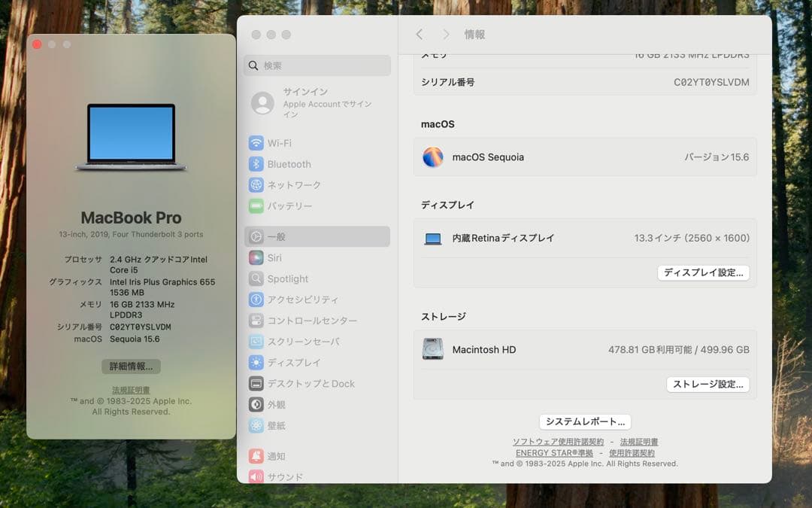Select Wi-Fi label in sidebar

click(x=279, y=143)
